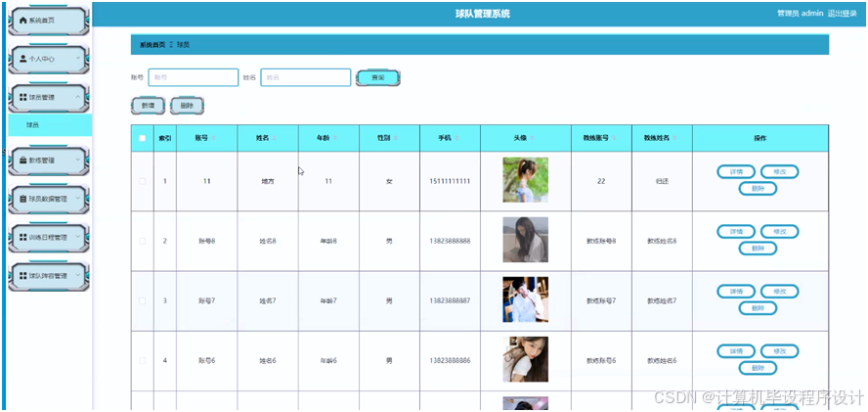Open 详情 for the row with 账号 11
Image resolution: width=868 pixels, height=412 pixels.
736,172
